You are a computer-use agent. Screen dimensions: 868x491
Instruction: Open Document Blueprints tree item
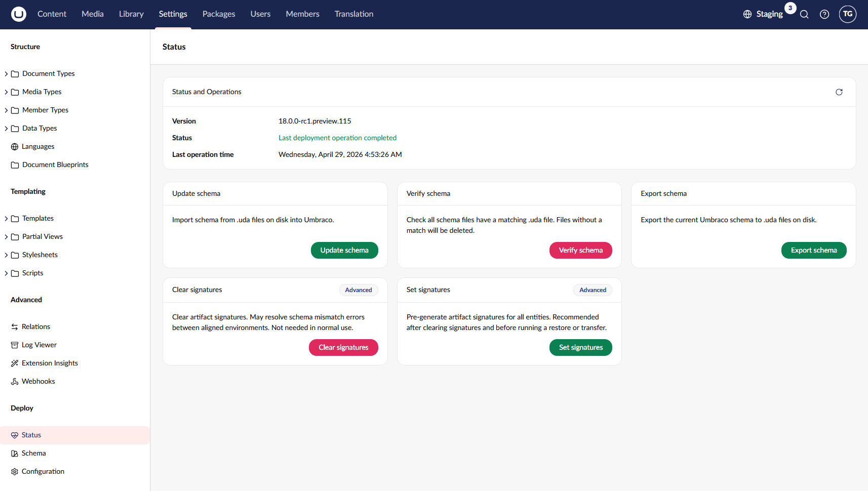pos(75,165)
